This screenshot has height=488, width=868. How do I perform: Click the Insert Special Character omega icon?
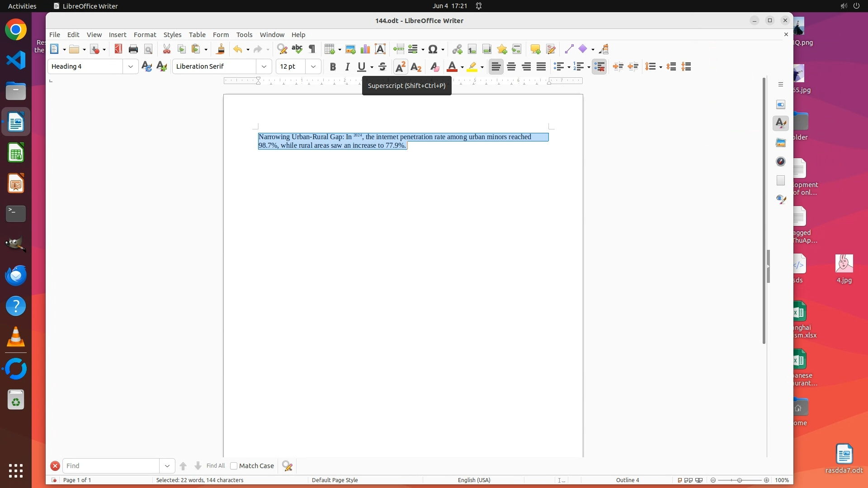(433, 49)
